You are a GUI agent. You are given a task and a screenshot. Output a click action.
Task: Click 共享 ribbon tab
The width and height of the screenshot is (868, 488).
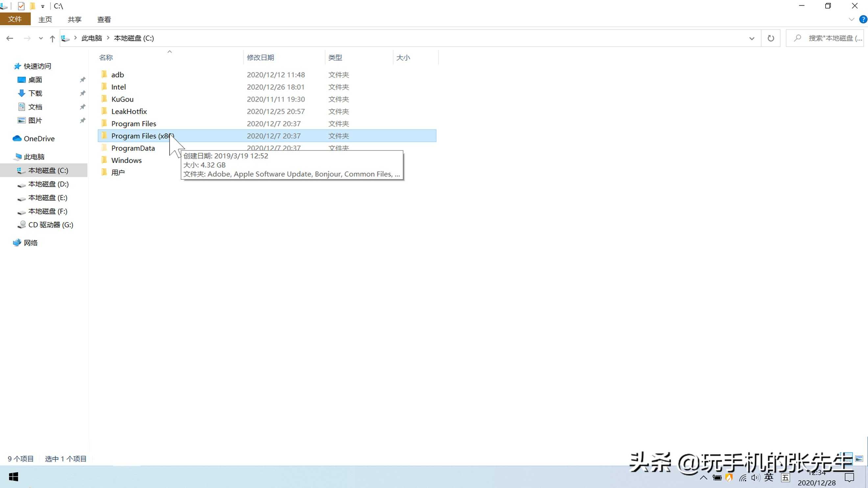point(75,19)
